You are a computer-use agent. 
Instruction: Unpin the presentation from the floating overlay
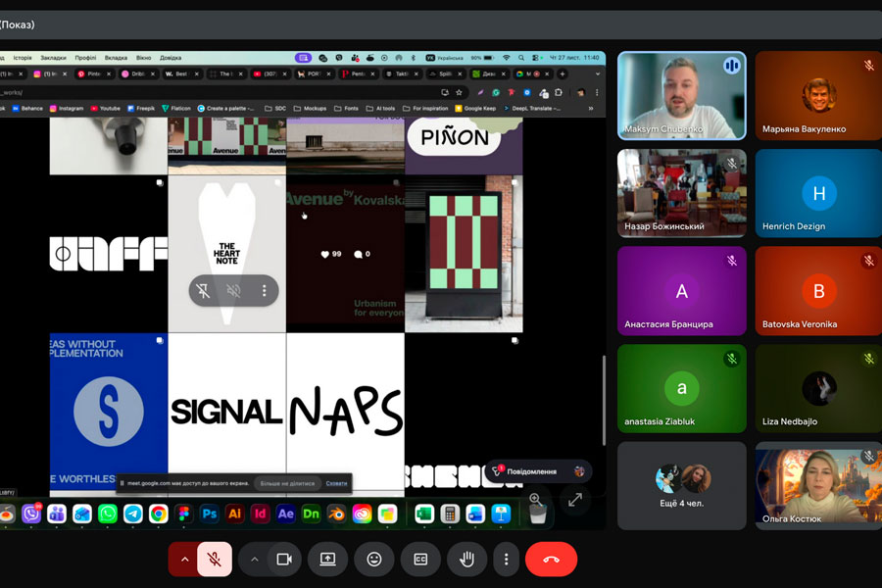(203, 291)
